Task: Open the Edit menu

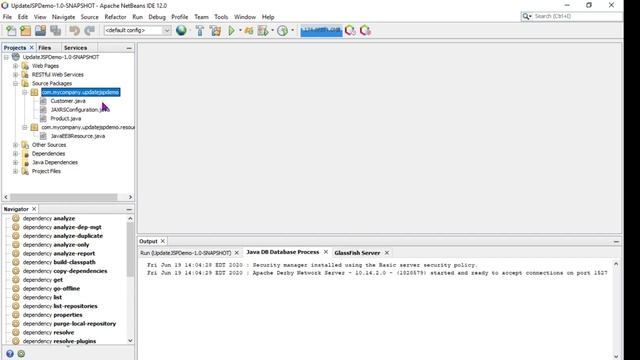Action: (23, 17)
